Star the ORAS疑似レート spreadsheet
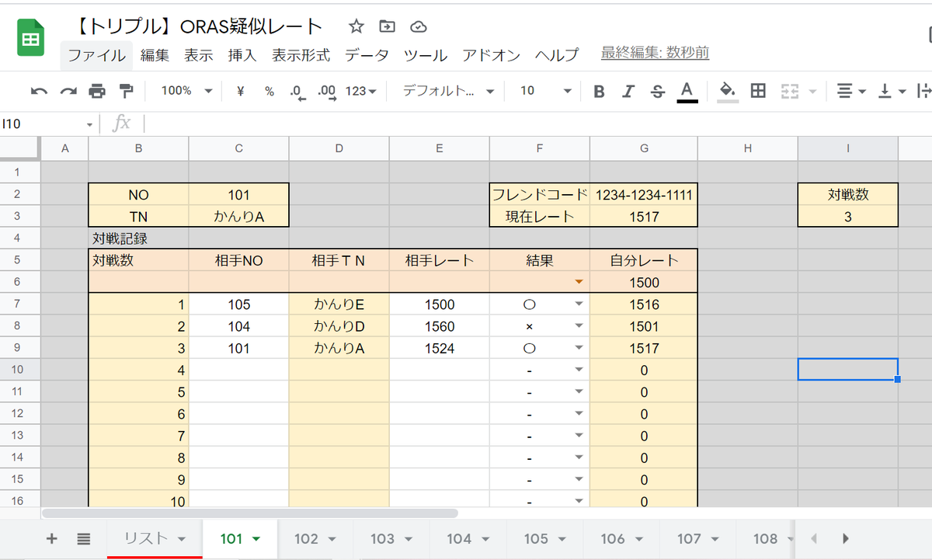This screenshot has height=560, width=932. (x=356, y=26)
